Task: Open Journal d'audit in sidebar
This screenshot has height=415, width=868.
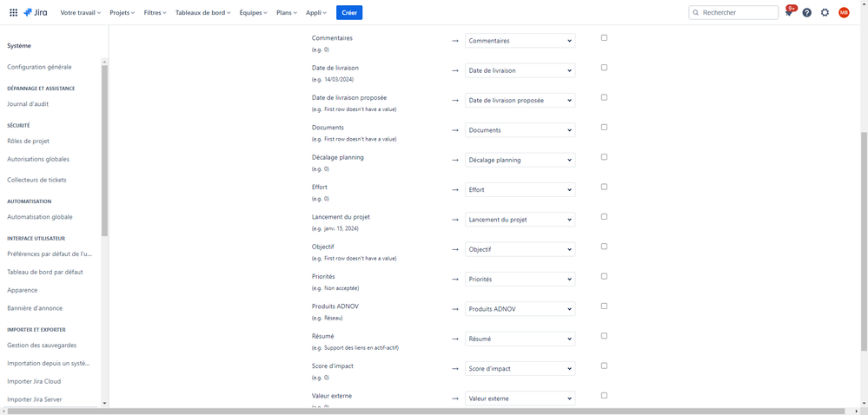Action: (28, 103)
